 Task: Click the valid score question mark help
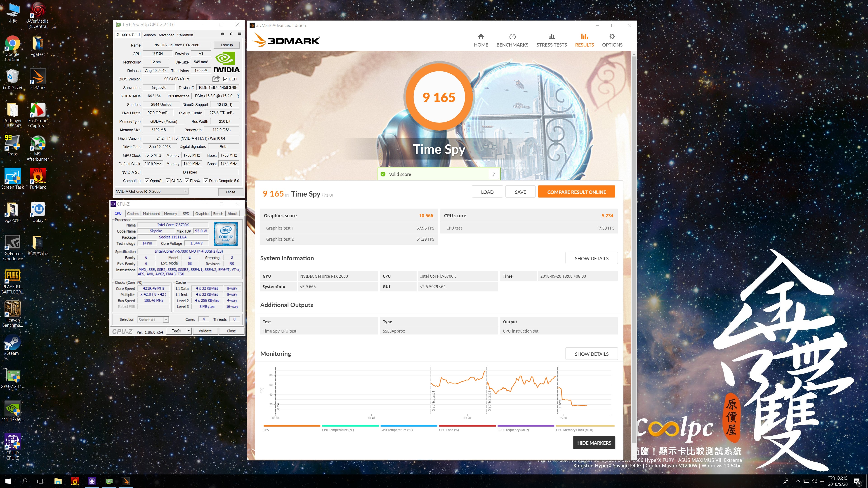494,174
